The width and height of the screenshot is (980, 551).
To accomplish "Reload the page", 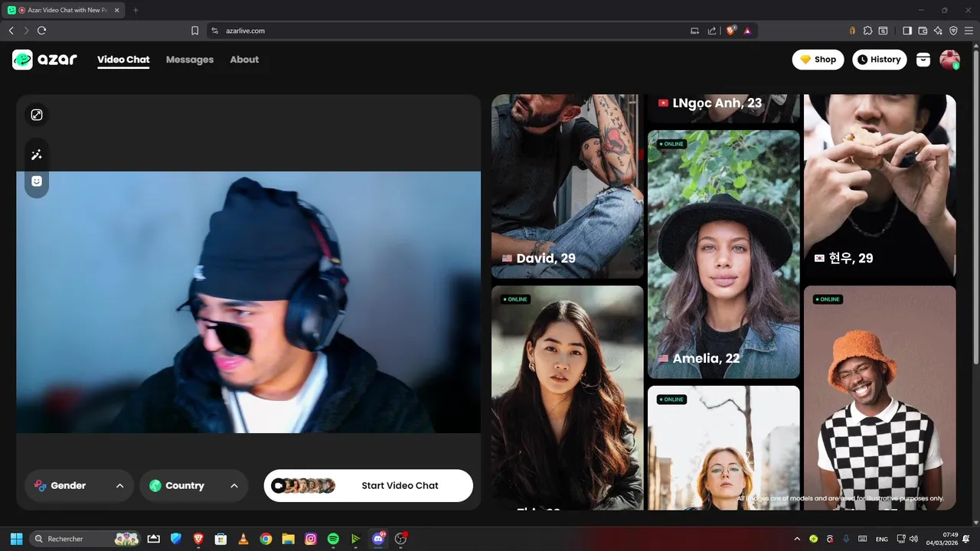I will coord(42,31).
